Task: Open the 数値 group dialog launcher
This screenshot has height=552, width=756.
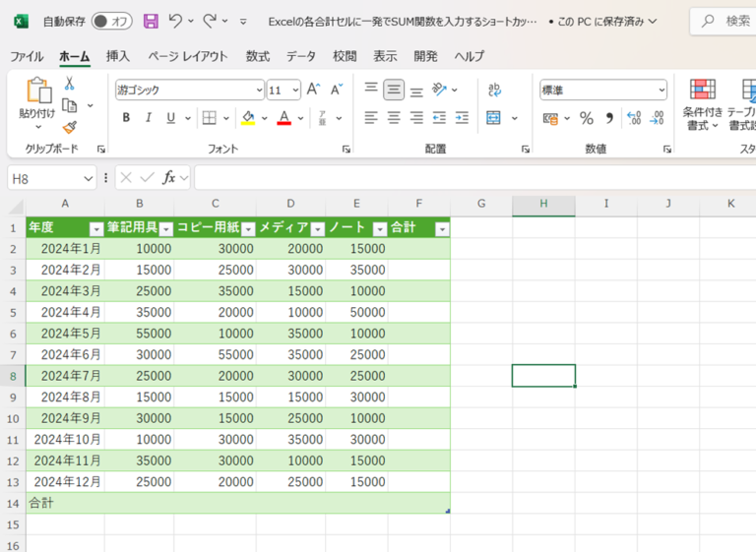Action: (667, 150)
